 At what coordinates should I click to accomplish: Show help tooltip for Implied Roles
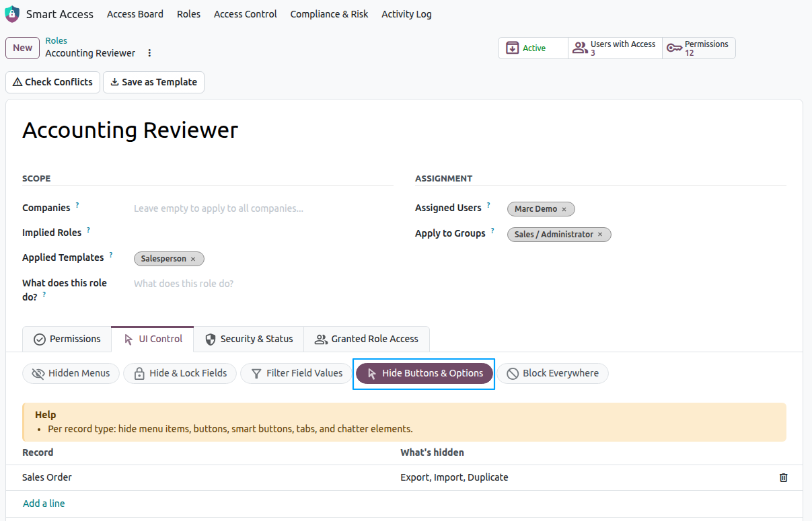pyautogui.click(x=88, y=230)
